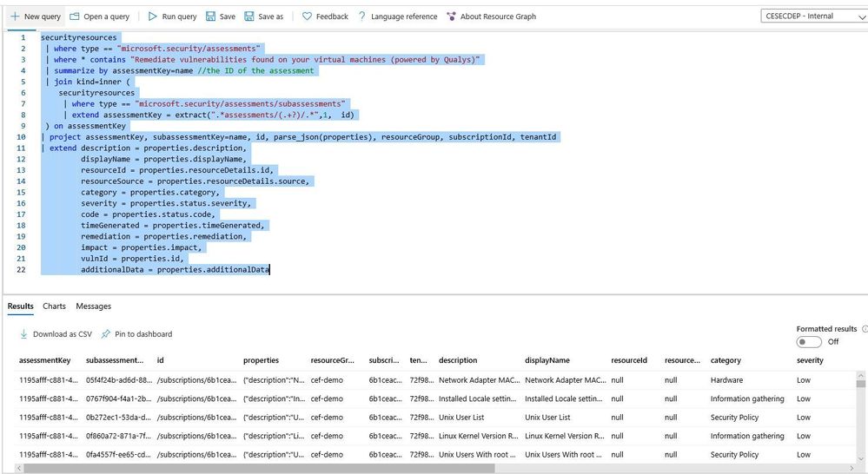Image resolution: width=868 pixels, height=474 pixels.
Task: Click the category column header
Action: [x=726, y=360]
